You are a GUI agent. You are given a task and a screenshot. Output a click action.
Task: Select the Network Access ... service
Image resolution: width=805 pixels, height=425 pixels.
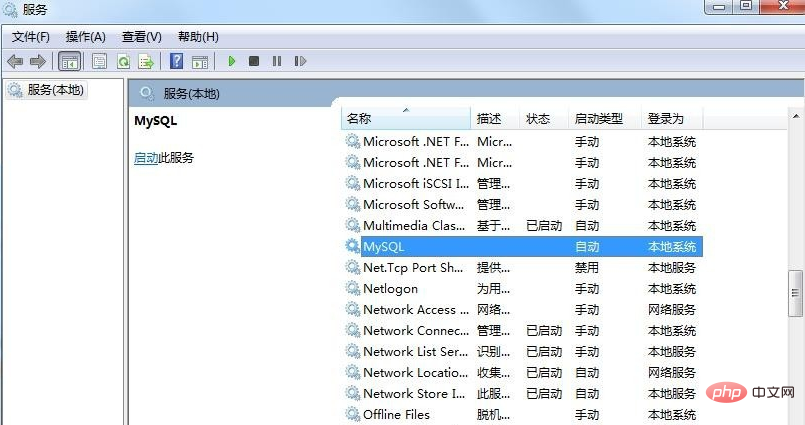pos(523,310)
